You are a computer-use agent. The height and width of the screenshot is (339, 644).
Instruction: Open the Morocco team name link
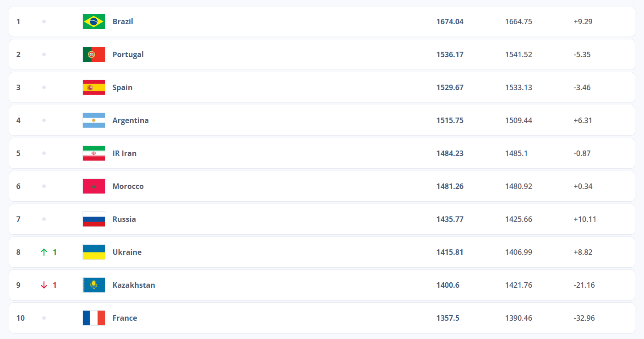128,186
